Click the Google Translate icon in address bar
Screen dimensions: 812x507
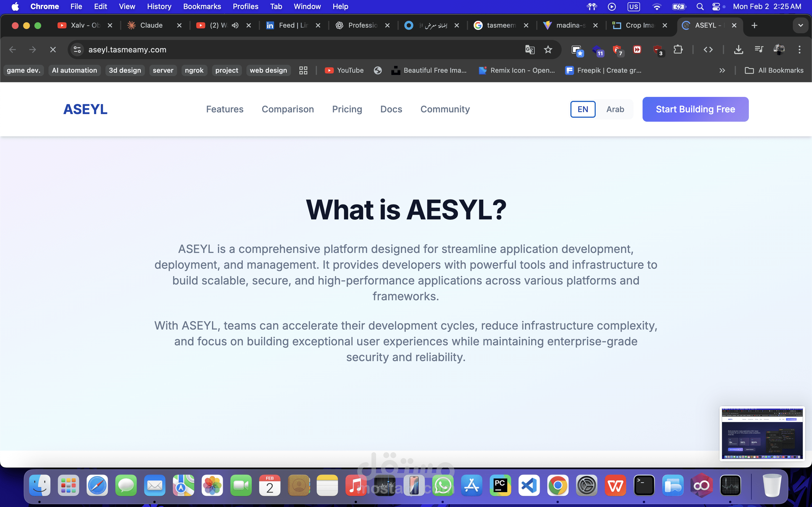pos(529,50)
